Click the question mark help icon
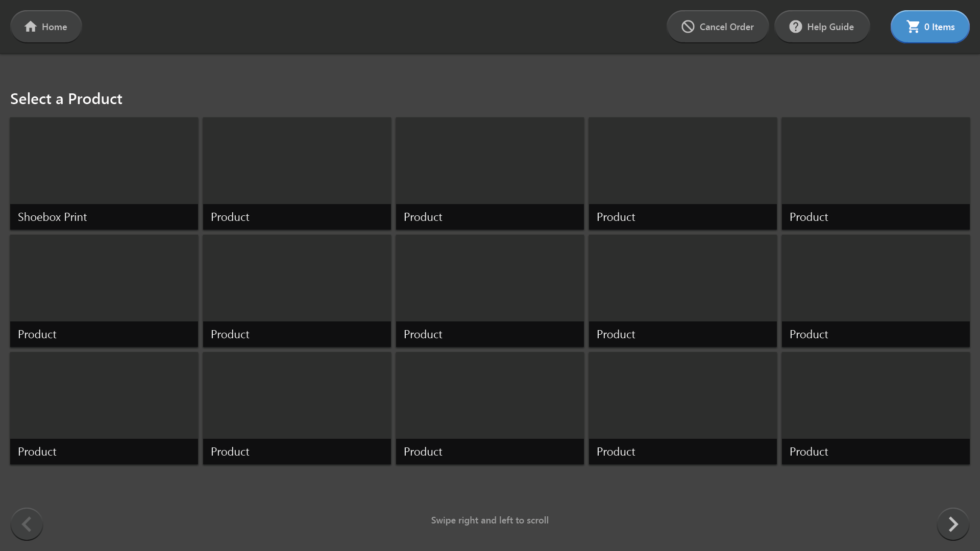 (795, 27)
